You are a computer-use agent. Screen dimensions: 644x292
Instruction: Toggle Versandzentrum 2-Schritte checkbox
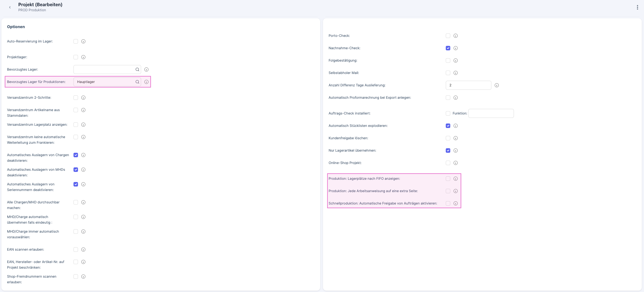click(76, 98)
